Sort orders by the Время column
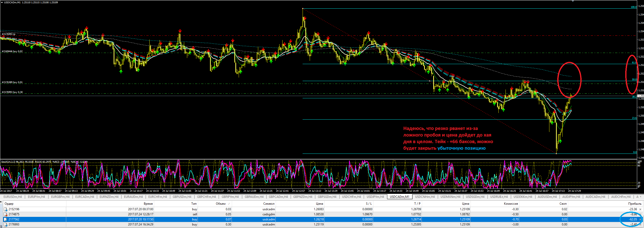The width and height of the screenshot is (644, 228). (x=110, y=204)
